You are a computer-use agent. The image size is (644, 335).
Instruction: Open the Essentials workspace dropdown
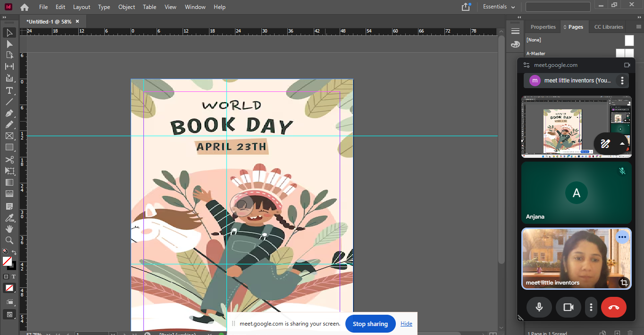(498, 7)
